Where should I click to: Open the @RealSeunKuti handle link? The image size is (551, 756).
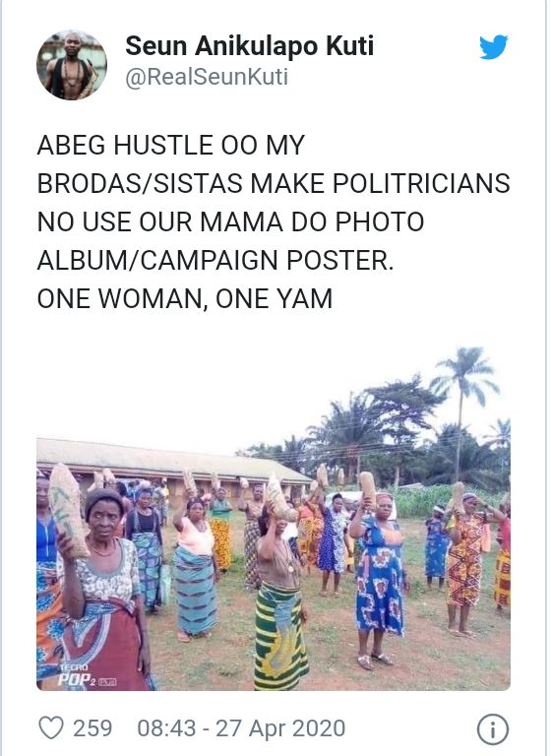[207, 77]
